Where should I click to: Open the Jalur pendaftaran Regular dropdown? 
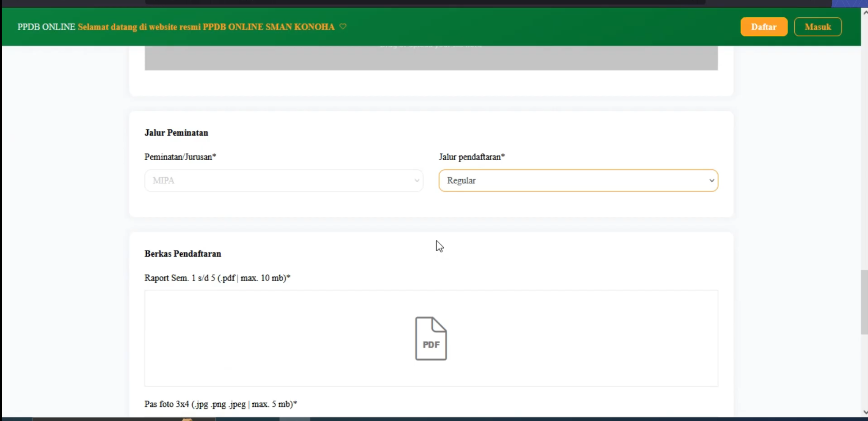click(578, 181)
